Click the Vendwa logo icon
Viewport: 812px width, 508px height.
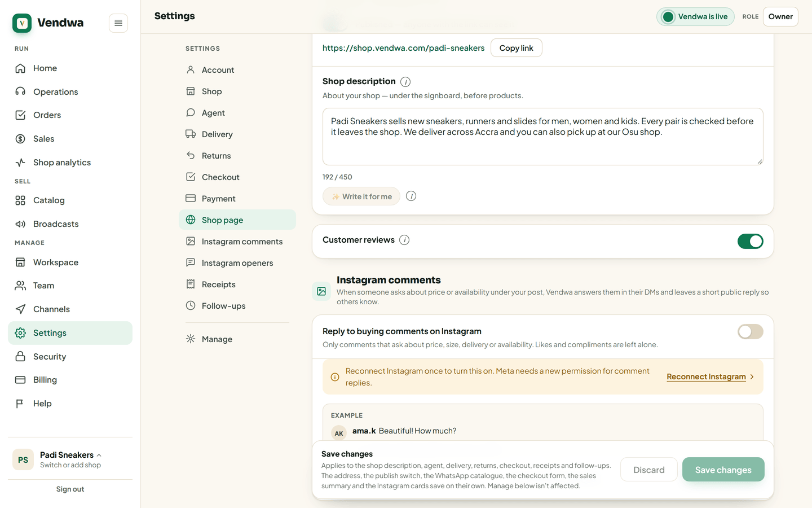point(22,23)
